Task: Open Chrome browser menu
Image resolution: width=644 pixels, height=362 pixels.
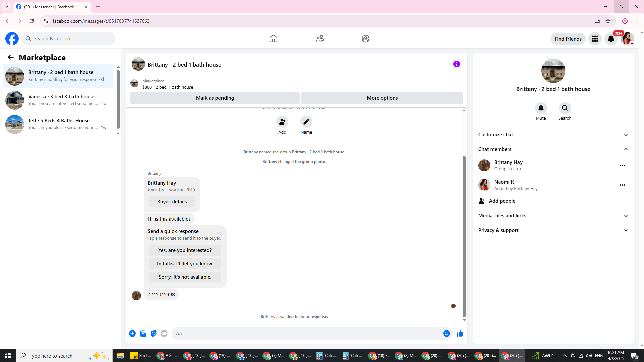Action: 637,21
